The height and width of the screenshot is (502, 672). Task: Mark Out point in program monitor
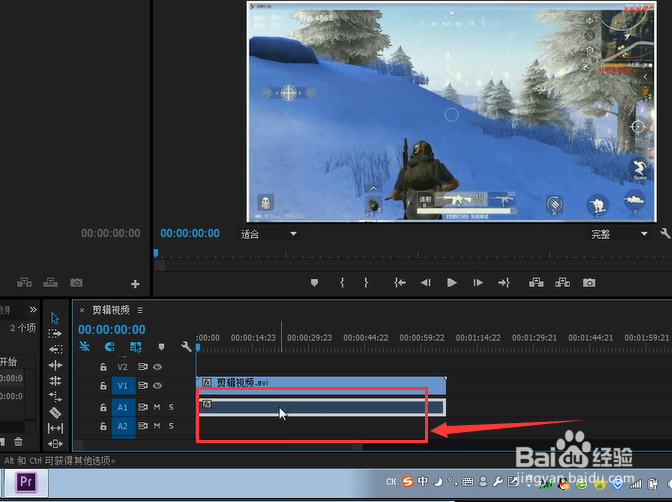(x=366, y=283)
